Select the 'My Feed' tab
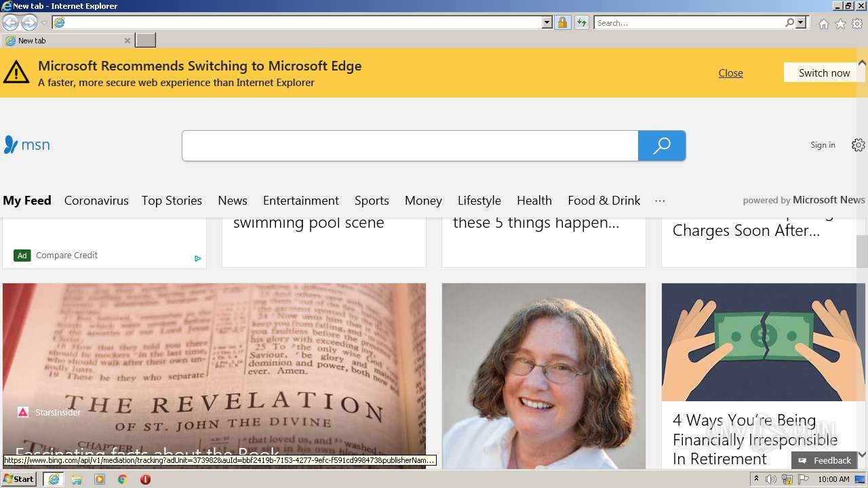 tap(27, 201)
